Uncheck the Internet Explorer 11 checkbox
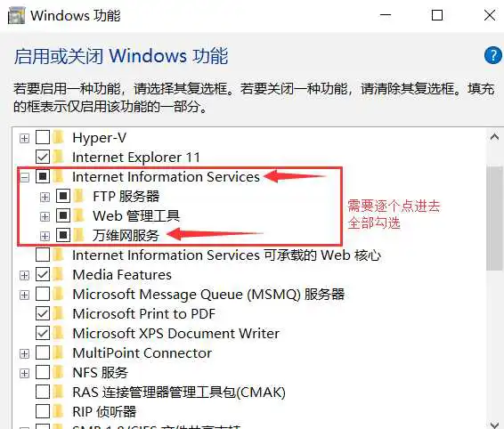Image resolution: width=504 pixels, height=429 pixels. [43, 158]
